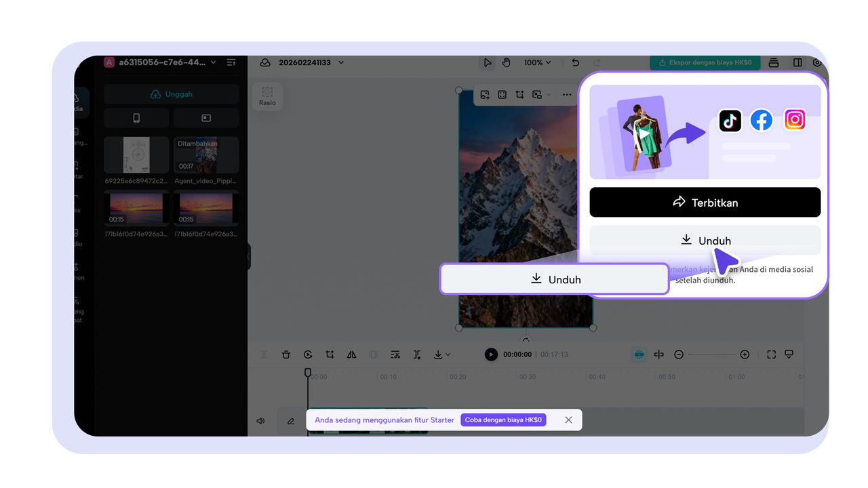Undo the last edit
The height and width of the screenshot is (488, 868).
576,62
